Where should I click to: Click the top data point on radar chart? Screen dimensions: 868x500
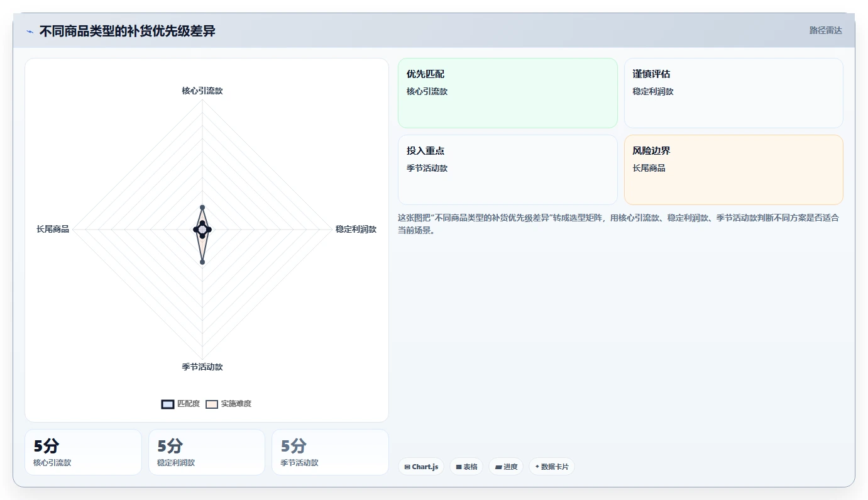(202, 207)
